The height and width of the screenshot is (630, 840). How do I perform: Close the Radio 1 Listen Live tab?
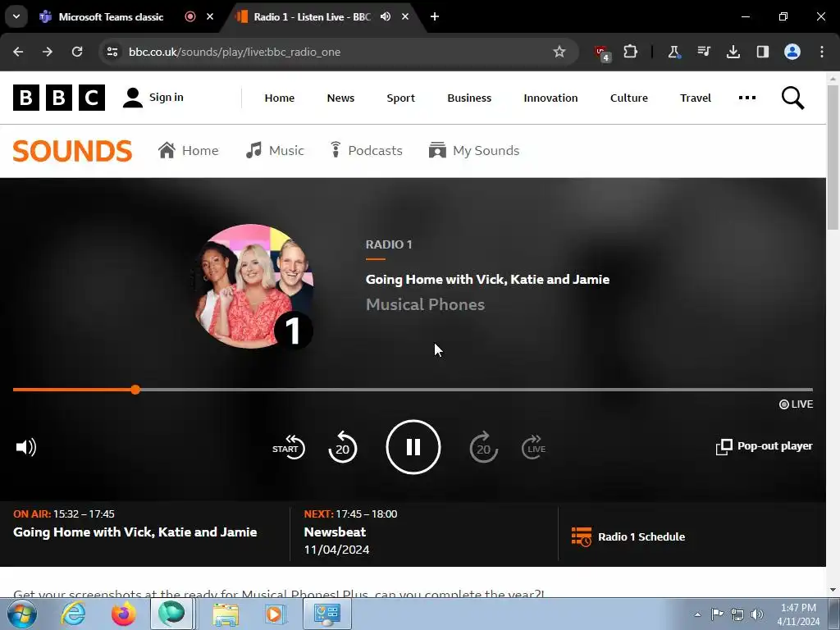pos(405,16)
